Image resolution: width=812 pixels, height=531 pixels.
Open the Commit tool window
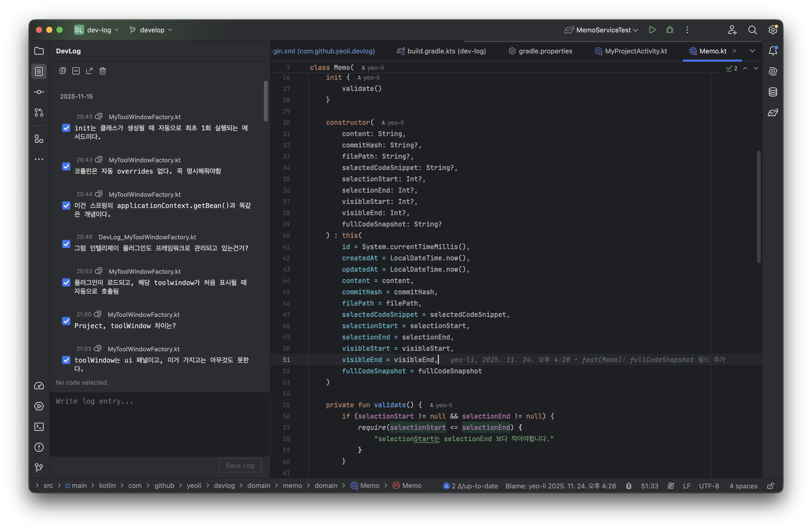pos(39,92)
